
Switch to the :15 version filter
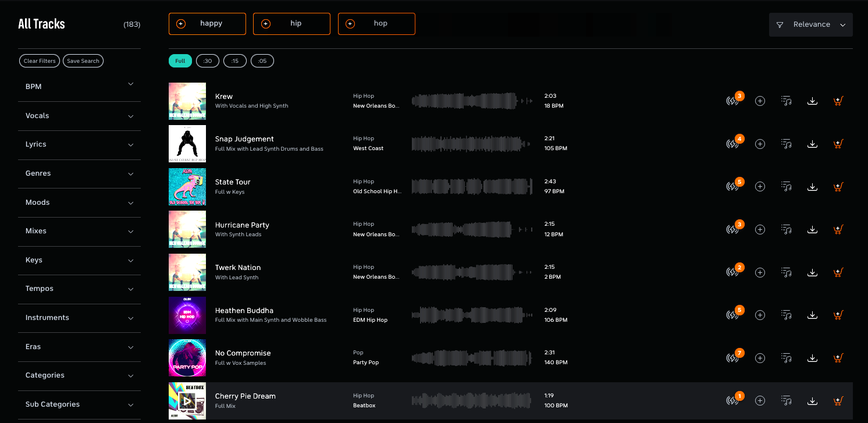click(x=235, y=61)
